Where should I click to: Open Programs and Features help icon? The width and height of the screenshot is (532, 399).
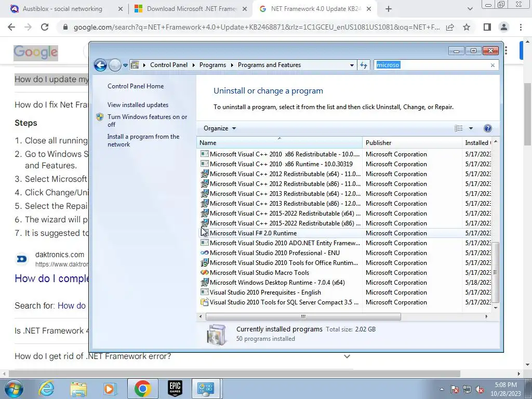coord(487,128)
